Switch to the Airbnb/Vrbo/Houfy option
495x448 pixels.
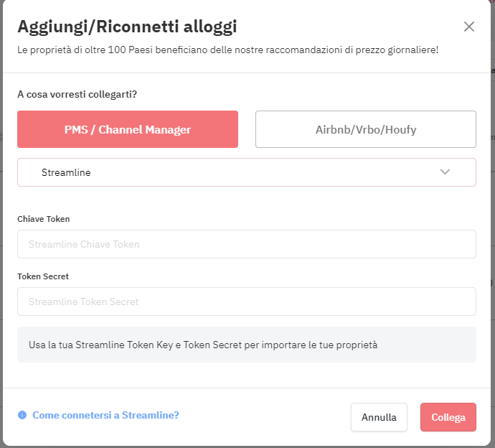[366, 129]
